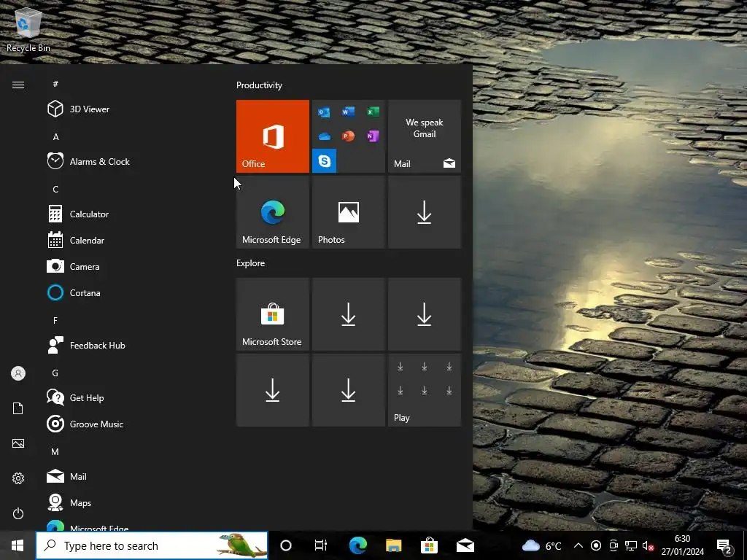This screenshot has width=747, height=560.
Task: Open the Power options menu
Action: click(18, 513)
